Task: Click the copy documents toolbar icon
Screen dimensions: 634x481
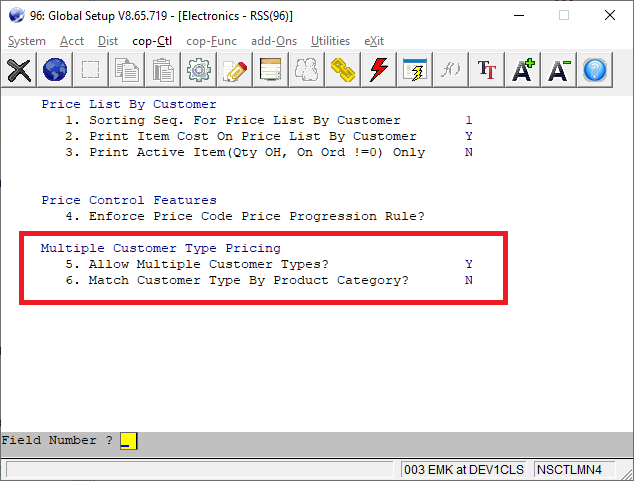Action: (x=127, y=70)
